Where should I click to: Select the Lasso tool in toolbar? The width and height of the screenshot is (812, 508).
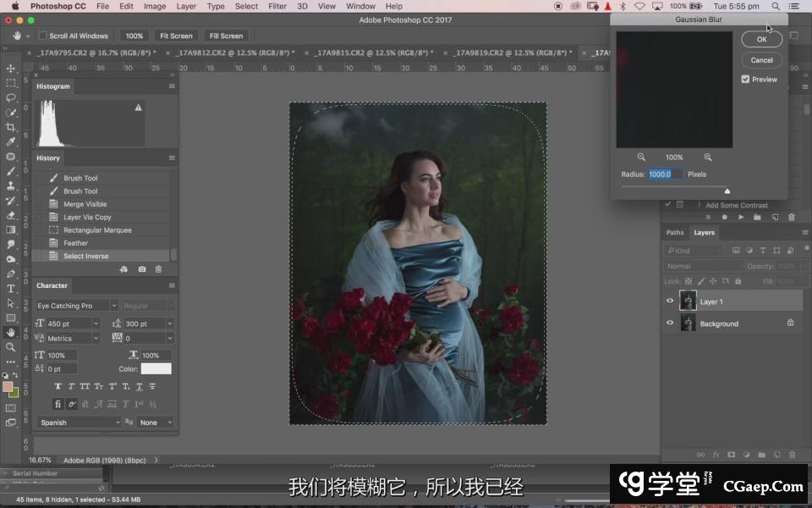point(11,97)
